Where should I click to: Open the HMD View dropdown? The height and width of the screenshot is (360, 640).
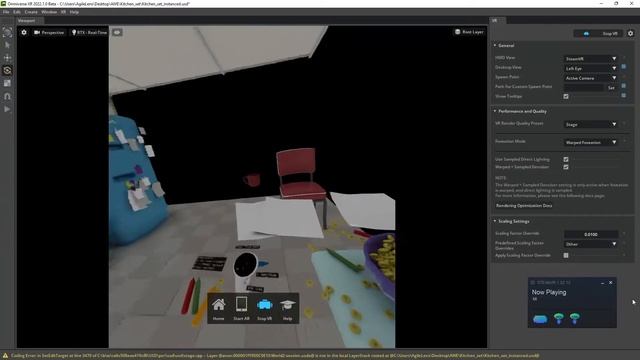(591, 59)
